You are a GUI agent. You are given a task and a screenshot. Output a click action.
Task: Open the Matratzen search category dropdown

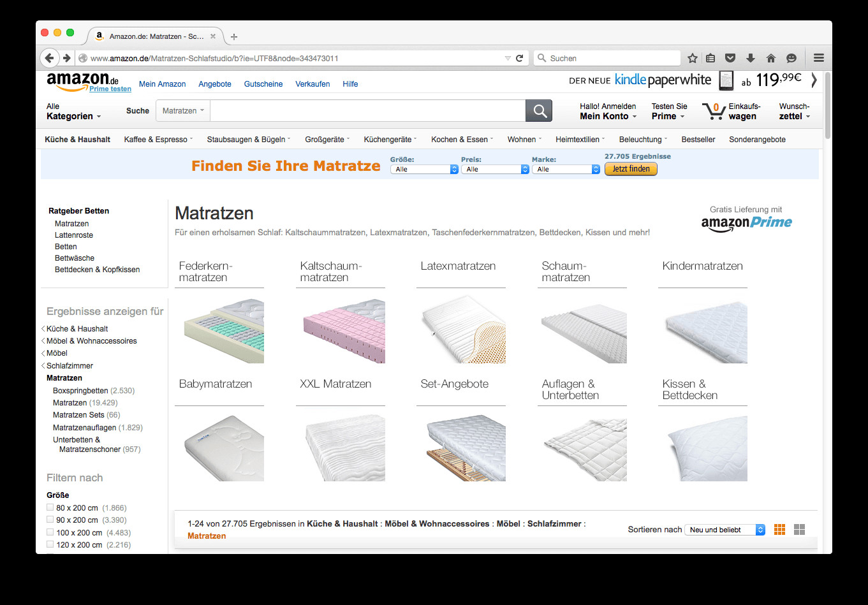click(x=183, y=111)
